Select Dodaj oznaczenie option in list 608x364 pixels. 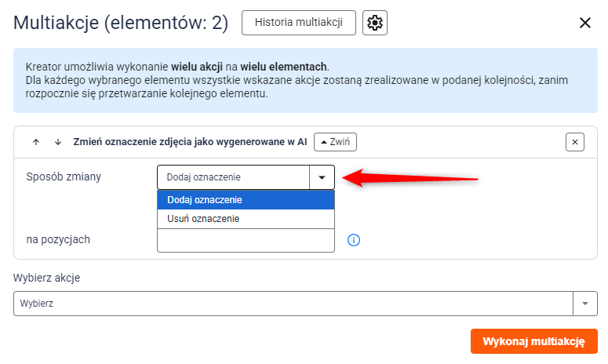coord(246,199)
